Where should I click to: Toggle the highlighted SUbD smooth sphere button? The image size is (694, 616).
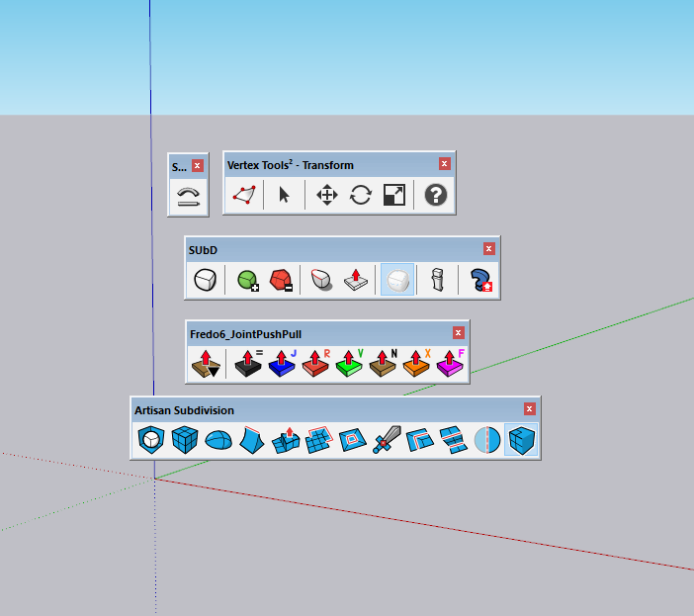(396, 281)
